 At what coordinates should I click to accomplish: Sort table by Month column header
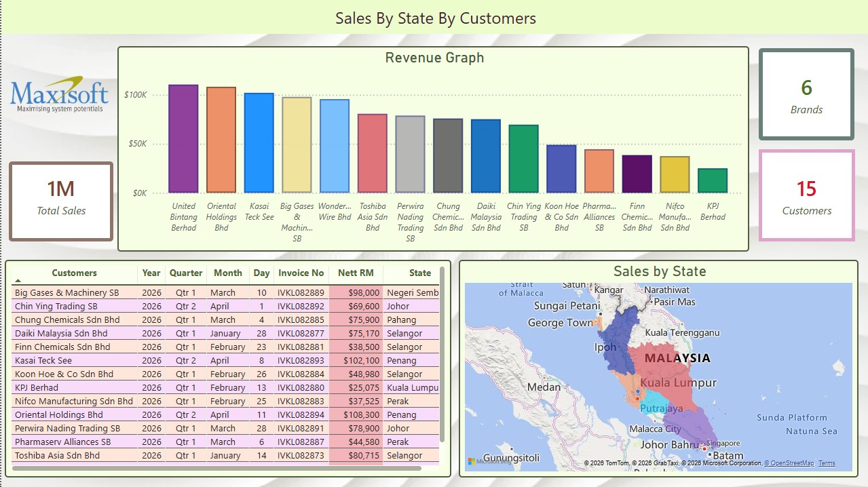tap(228, 273)
